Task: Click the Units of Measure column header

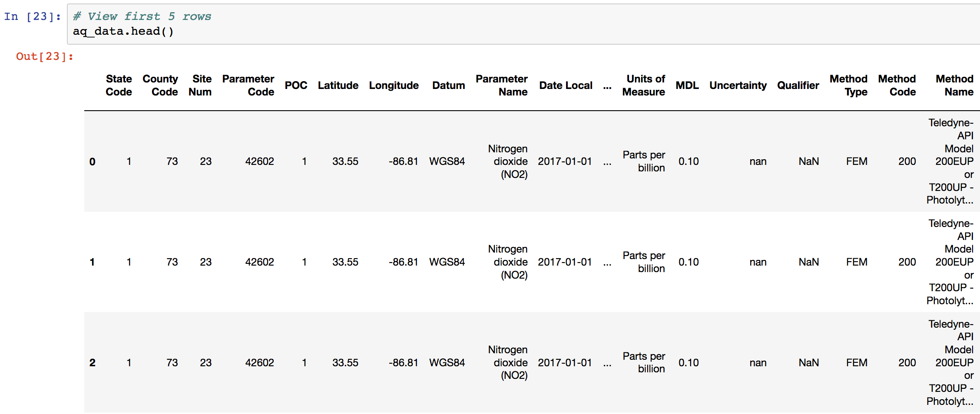Action: [644, 85]
